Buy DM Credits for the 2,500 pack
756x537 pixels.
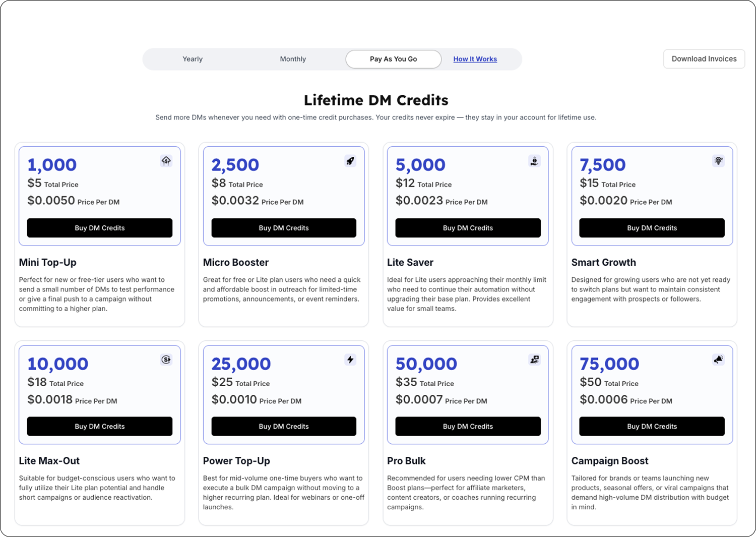point(284,228)
